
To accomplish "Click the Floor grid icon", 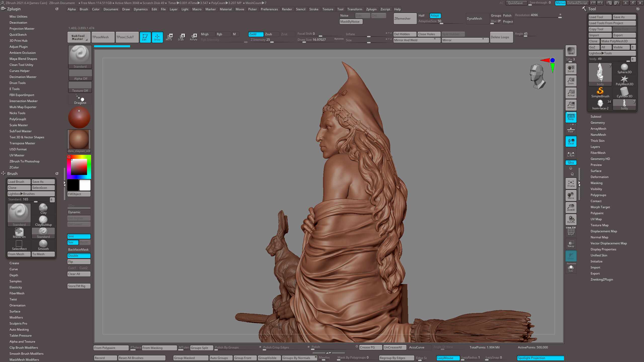I will [571, 130].
